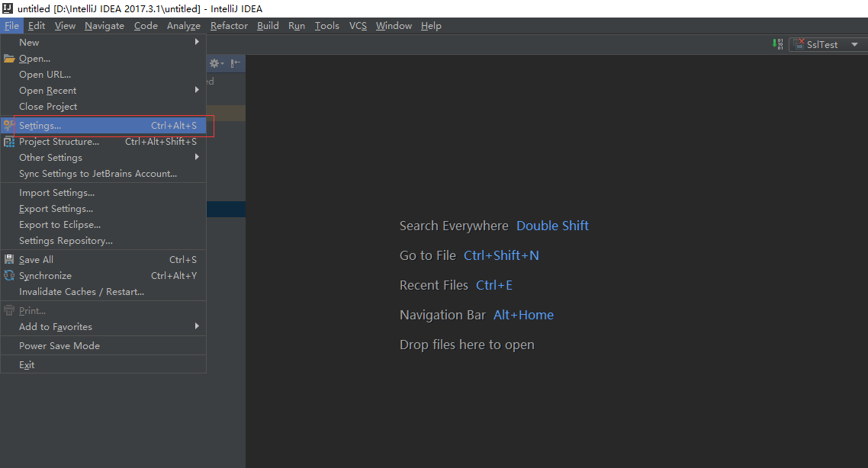
Task: Open Project Structure... dialog
Action: pyautogui.click(x=104, y=142)
